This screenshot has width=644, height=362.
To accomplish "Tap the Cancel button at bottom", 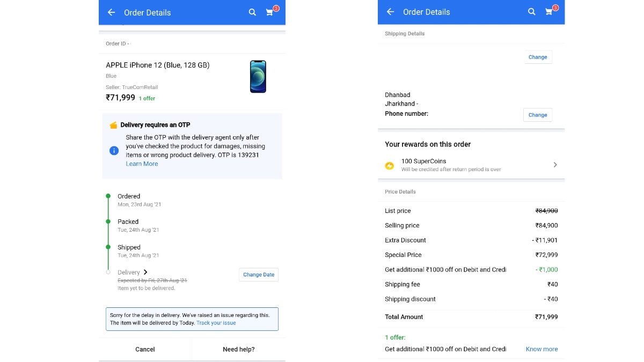I will tap(145, 349).
